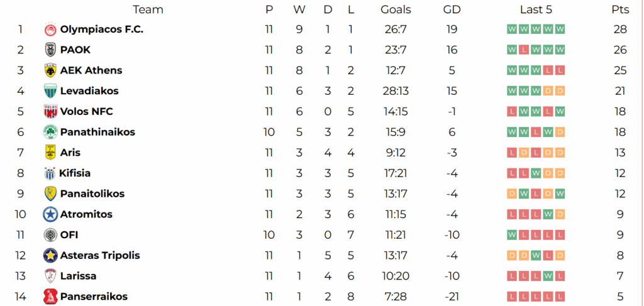Click the Goals column header
Screen dimensions: 644x306
396,9
